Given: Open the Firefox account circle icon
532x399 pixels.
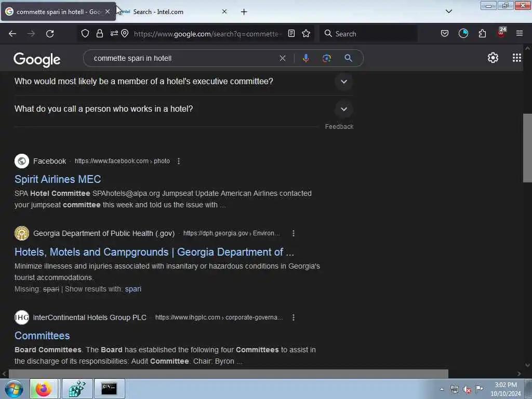Looking at the screenshot, I should point(463,33).
